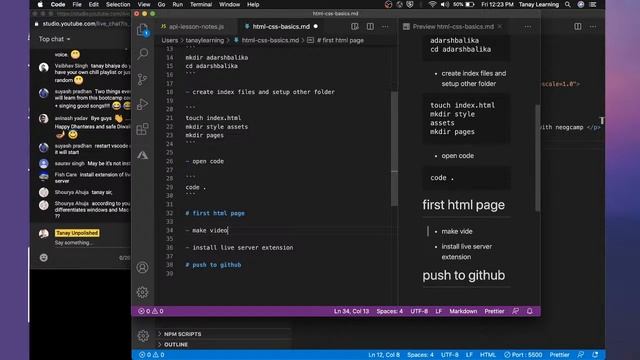Click the volume icon in the menu bar
The width and height of the screenshot is (640, 360).
[x=445, y=4]
